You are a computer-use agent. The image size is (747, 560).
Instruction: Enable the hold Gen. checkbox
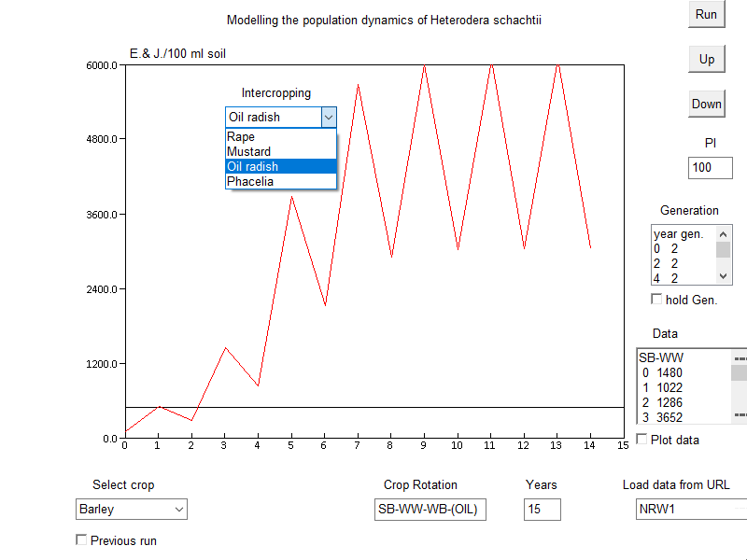[x=656, y=299]
